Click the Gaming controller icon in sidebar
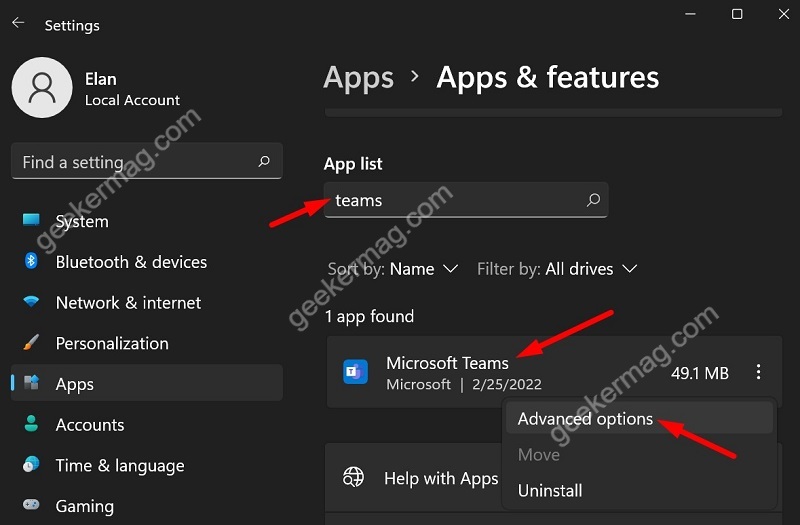Image resolution: width=800 pixels, height=525 pixels. pyautogui.click(x=31, y=505)
